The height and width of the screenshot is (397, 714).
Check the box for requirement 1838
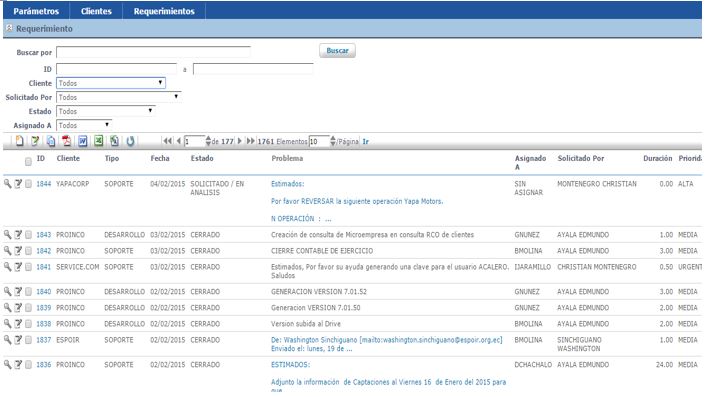point(28,324)
